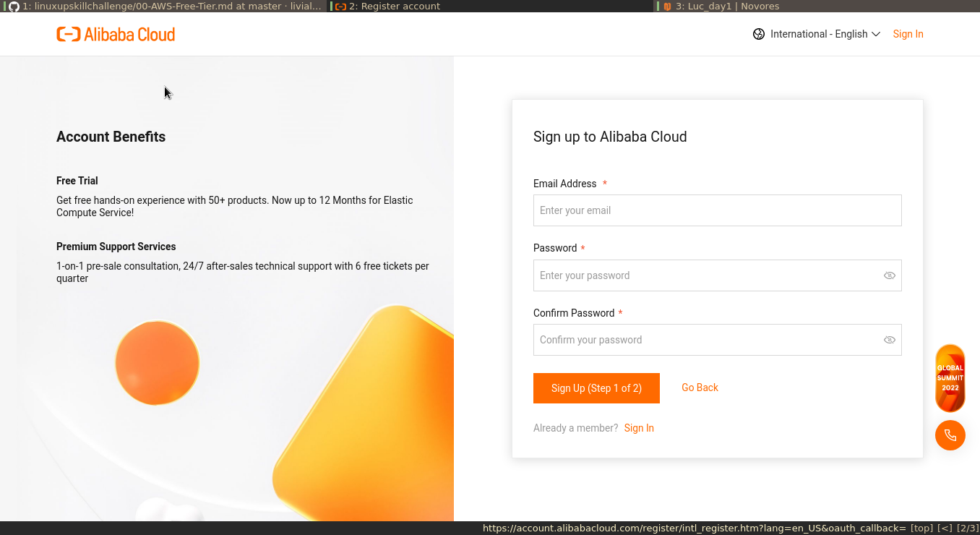Click the orange phone contact icon
This screenshot has height=535, width=980.
pyautogui.click(x=950, y=435)
